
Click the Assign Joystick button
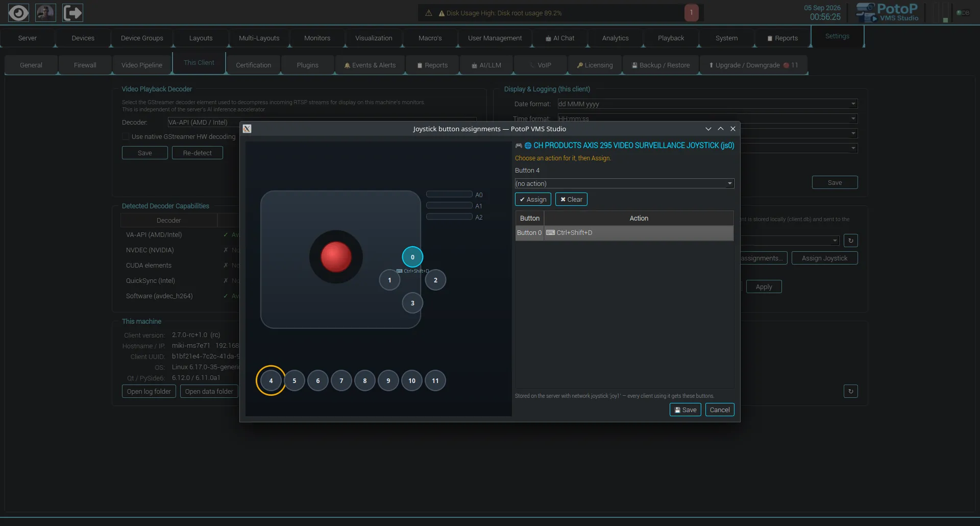824,258
